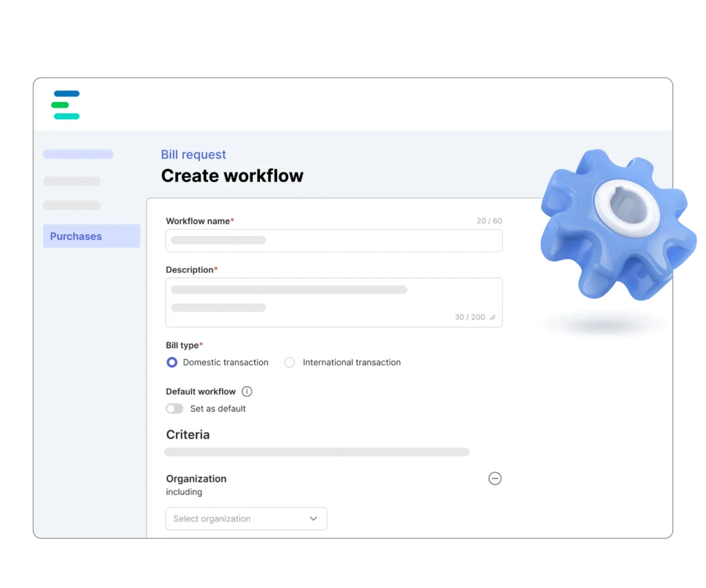
Task: Click the Default workflow label
Action: click(x=201, y=392)
